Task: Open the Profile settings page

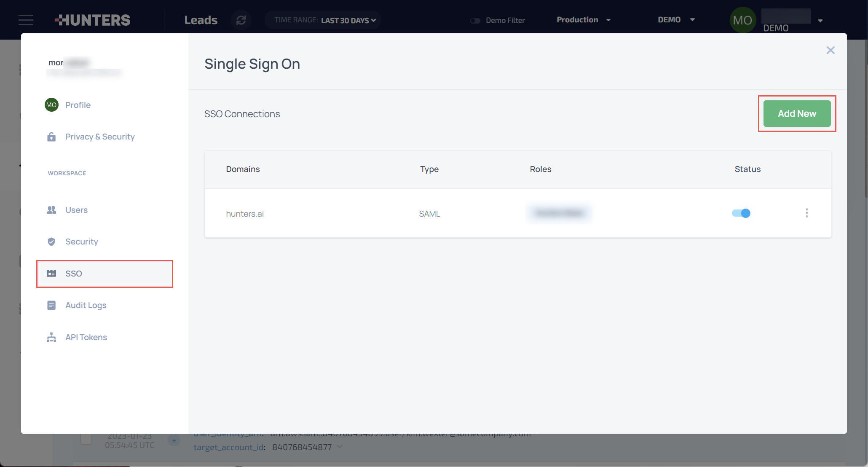Action: point(78,105)
